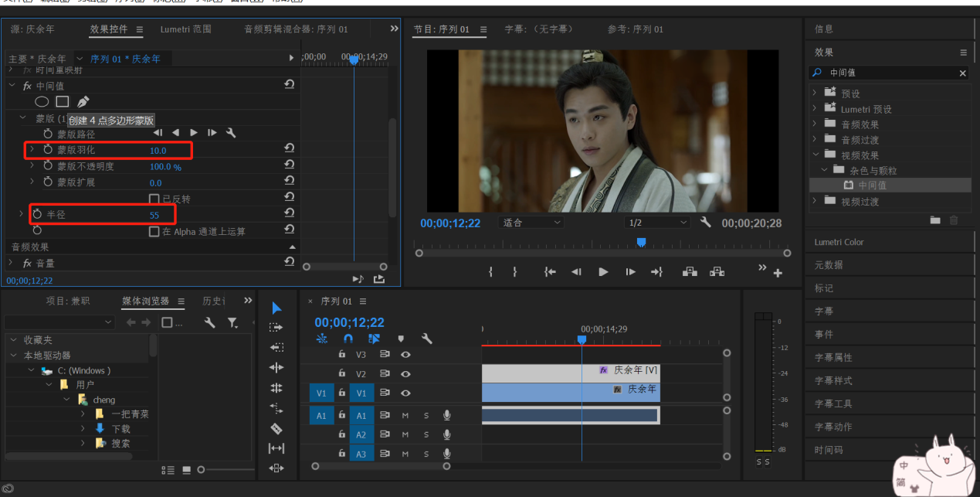
Task: Select the free draw bezier pen mask tool
Action: pyautogui.click(x=83, y=102)
